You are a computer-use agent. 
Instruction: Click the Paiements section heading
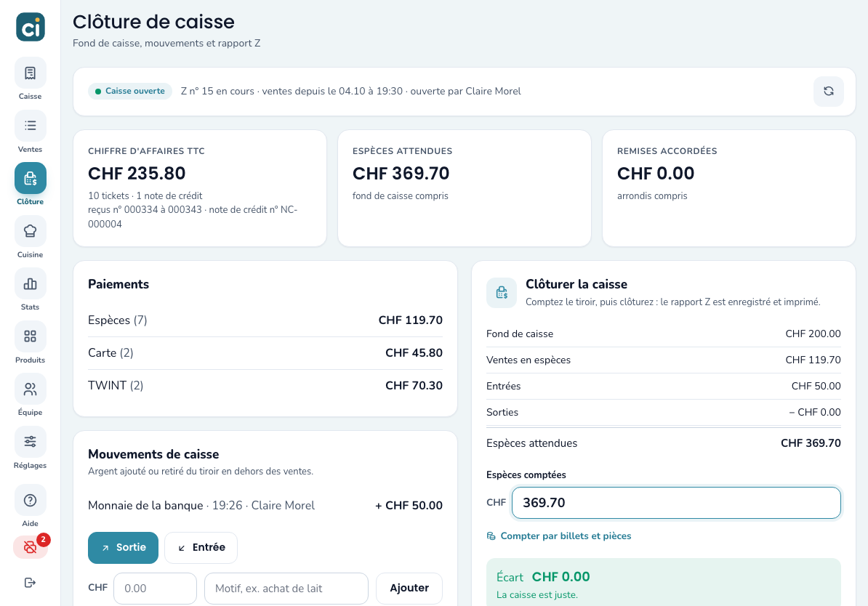coord(118,284)
